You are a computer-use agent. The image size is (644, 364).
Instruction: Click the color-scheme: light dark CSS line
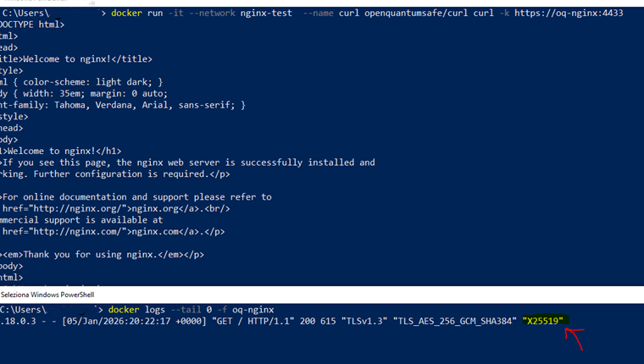pos(81,82)
